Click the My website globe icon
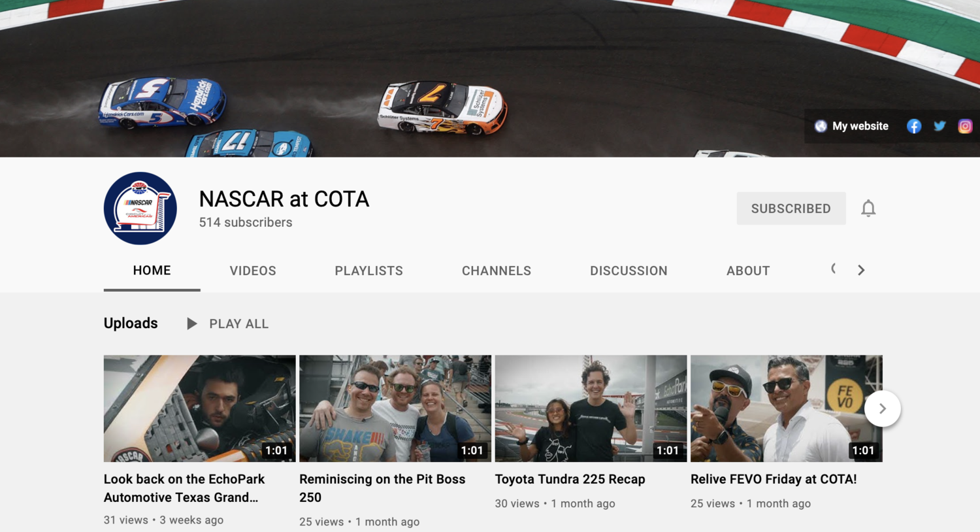 coord(821,126)
